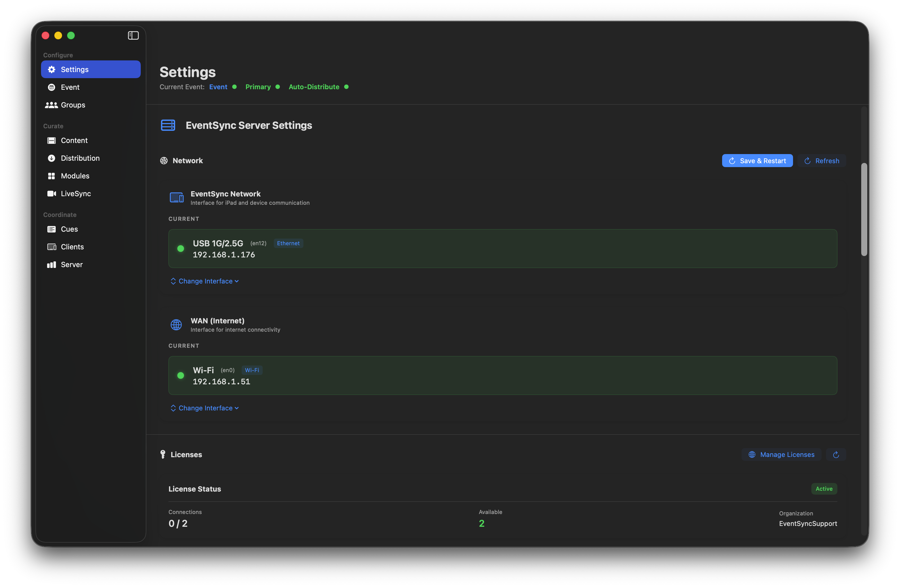Image resolution: width=900 pixels, height=588 pixels.
Task: Click the Groups people icon
Action: pos(52,105)
